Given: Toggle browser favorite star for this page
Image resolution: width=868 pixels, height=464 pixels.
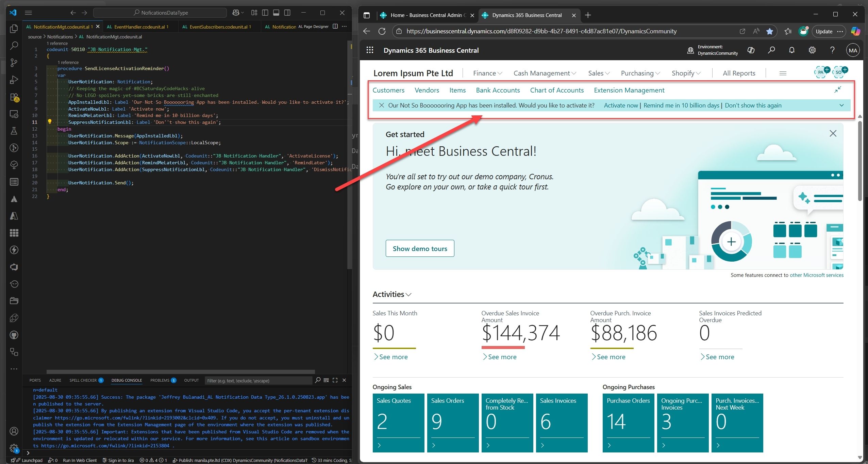Looking at the screenshot, I should (769, 31).
